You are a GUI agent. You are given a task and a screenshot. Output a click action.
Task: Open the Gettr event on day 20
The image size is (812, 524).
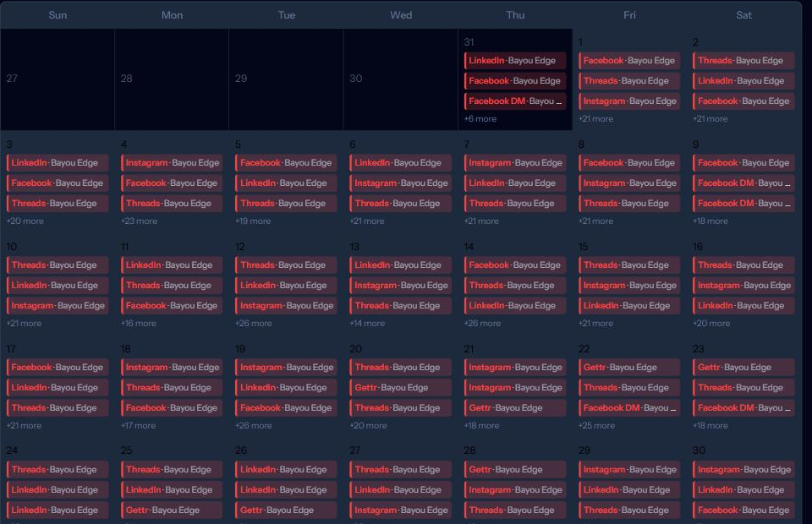coord(401,387)
